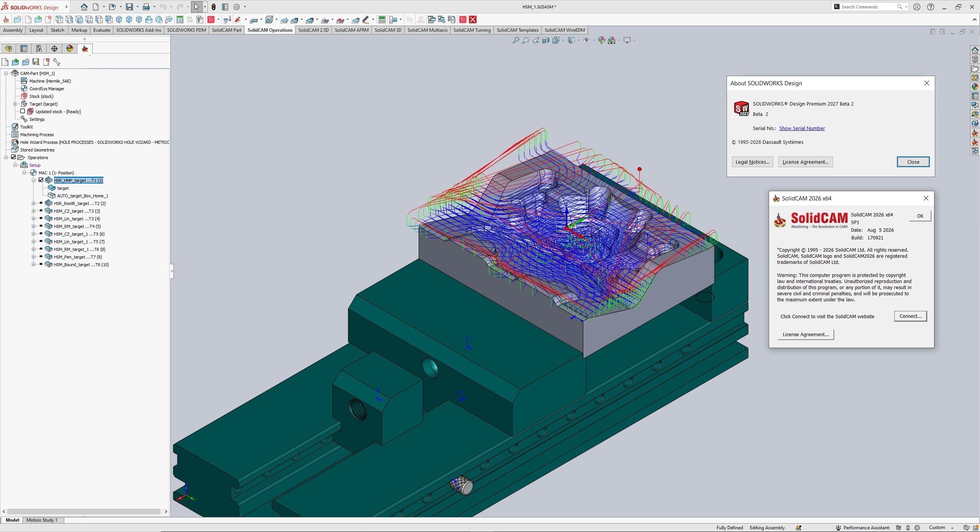Viewport: 980px width, 532px height.
Task: Select the Editing Assembly status bar entry
Action: [x=767, y=528]
